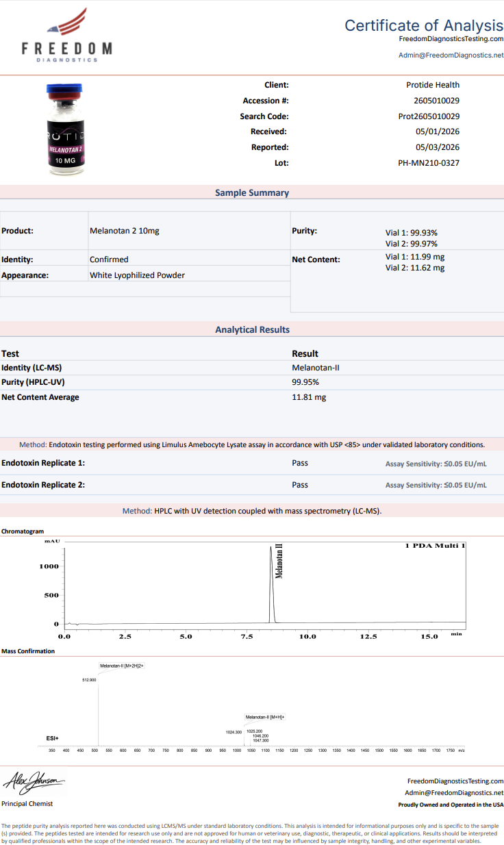
Task: Select Vial 1: 11.99 mg net content
Action: point(415,257)
